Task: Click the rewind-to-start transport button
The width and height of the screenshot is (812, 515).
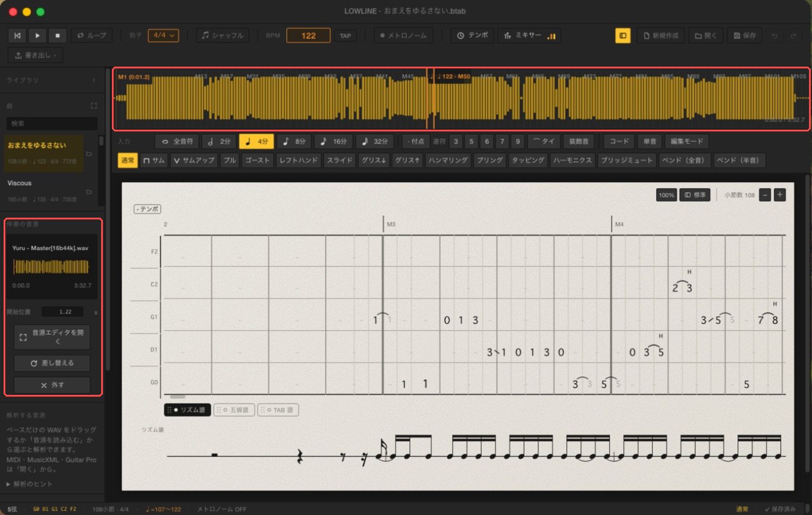Action: [x=17, y=36]
